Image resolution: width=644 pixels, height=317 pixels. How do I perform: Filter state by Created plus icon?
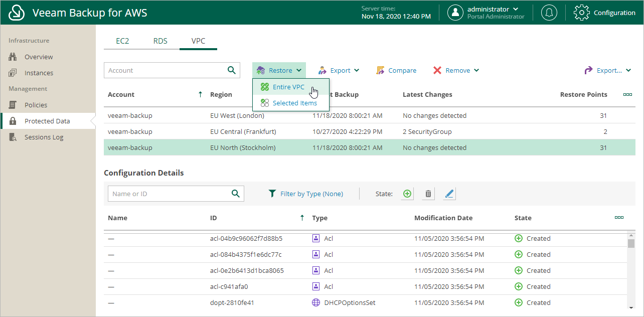point(407,194)
